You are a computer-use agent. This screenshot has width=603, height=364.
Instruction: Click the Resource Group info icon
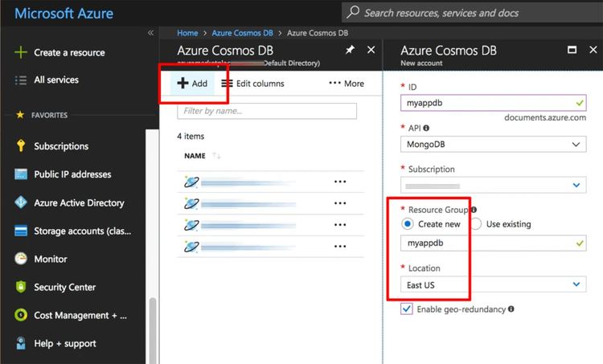click(474, 210)
